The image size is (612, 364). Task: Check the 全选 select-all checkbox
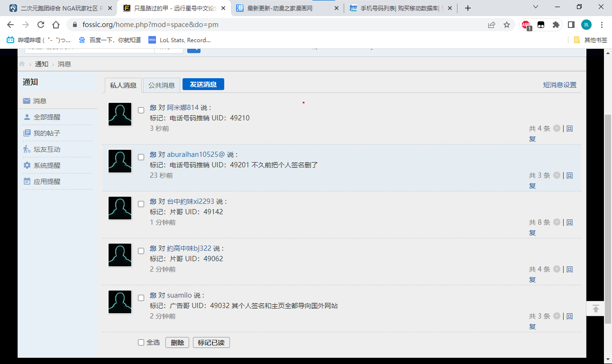pos(141,342)
